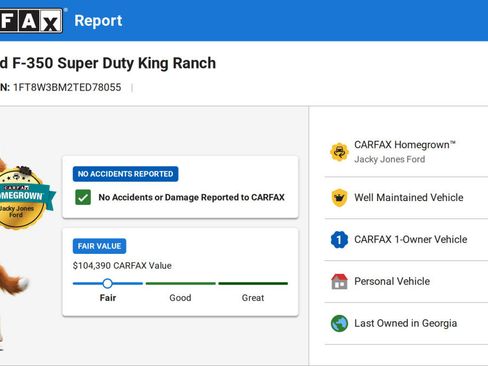Click the Well Maintained Vehicle shield icon
The width and height of the screenshot is (488, 366).
[339, 198]
